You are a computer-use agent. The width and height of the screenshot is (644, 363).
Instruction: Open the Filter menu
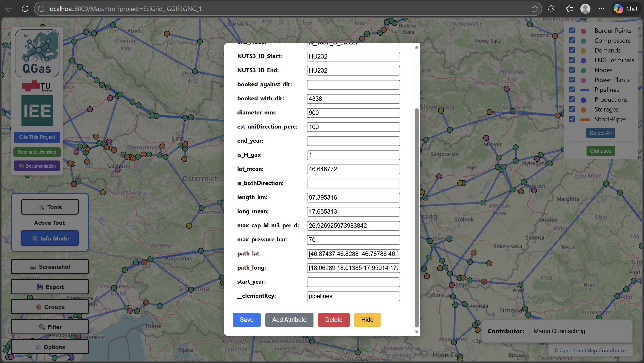pyautogui.click(x=50, y=327)
